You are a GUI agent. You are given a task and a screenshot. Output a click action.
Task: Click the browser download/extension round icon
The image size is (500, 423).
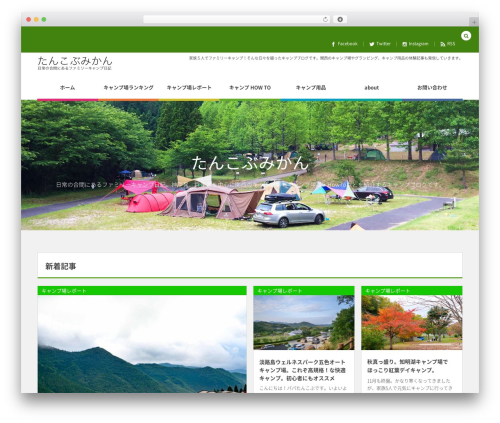(340, 19)
